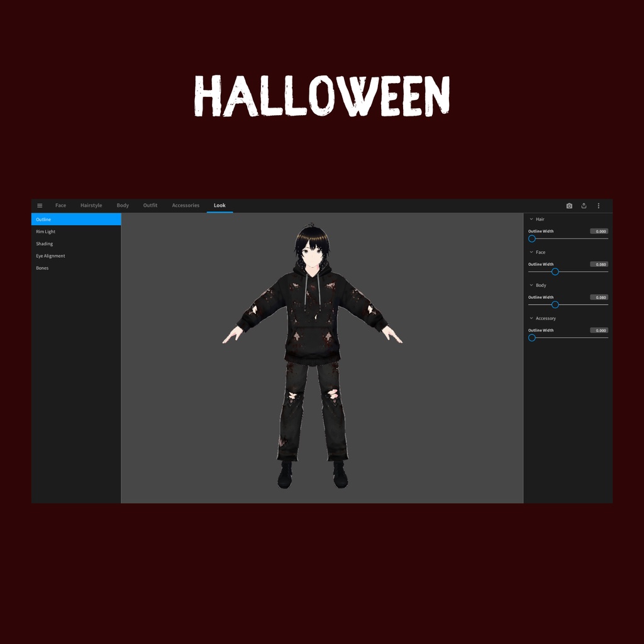644x644 pixels.
Task: Edit the Hair outline width value field
Action: coord(599,231)
